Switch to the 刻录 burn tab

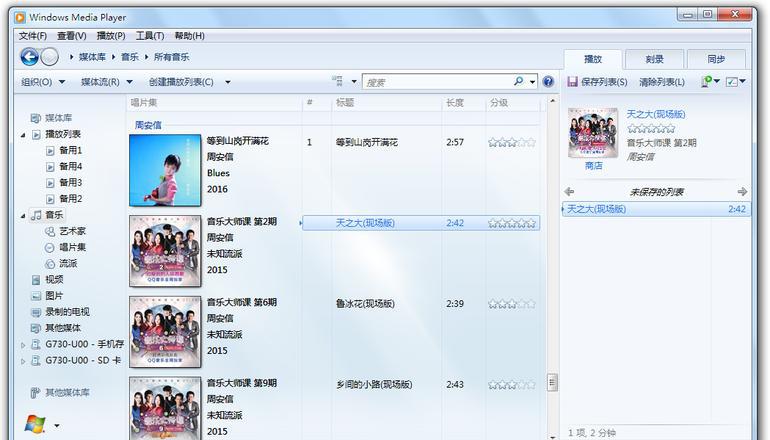click(x=654, y=59)
